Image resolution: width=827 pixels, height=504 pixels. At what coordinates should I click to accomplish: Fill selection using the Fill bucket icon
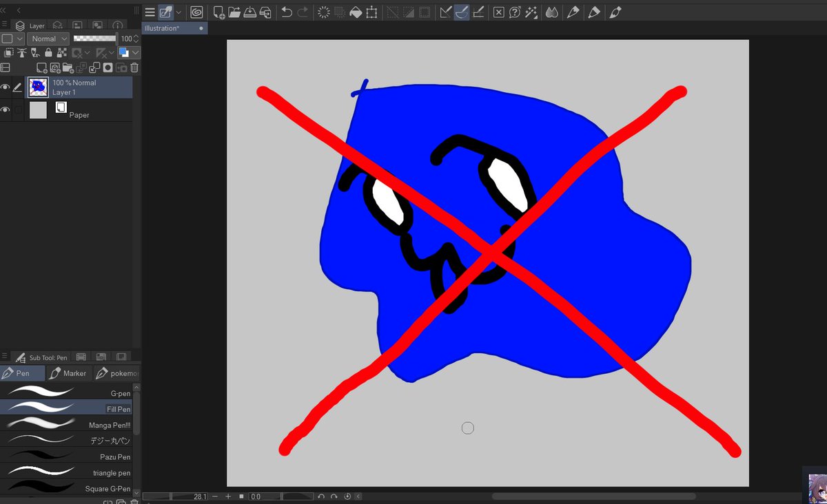356,12
